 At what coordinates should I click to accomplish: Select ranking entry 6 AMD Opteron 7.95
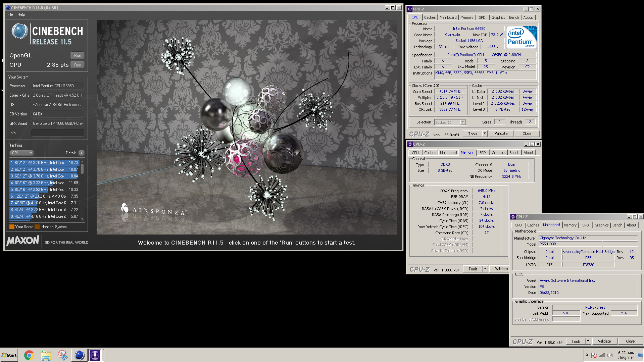(44, 196)
